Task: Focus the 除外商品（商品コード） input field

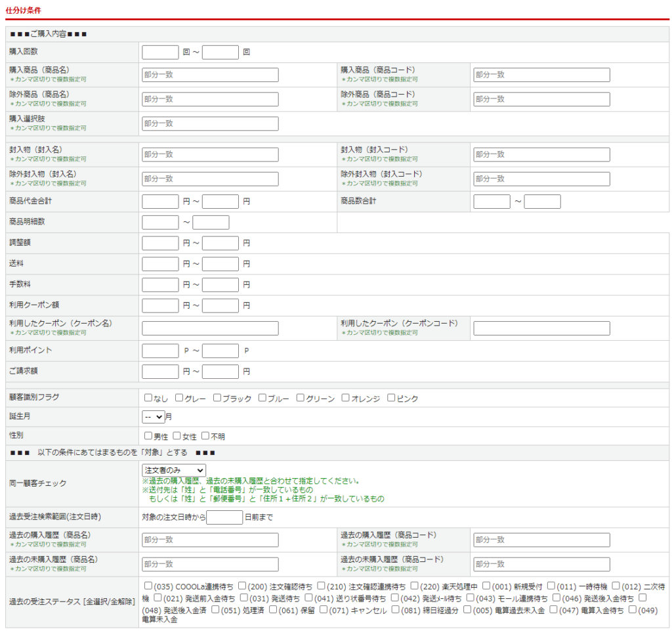Action: pos(541,99)
